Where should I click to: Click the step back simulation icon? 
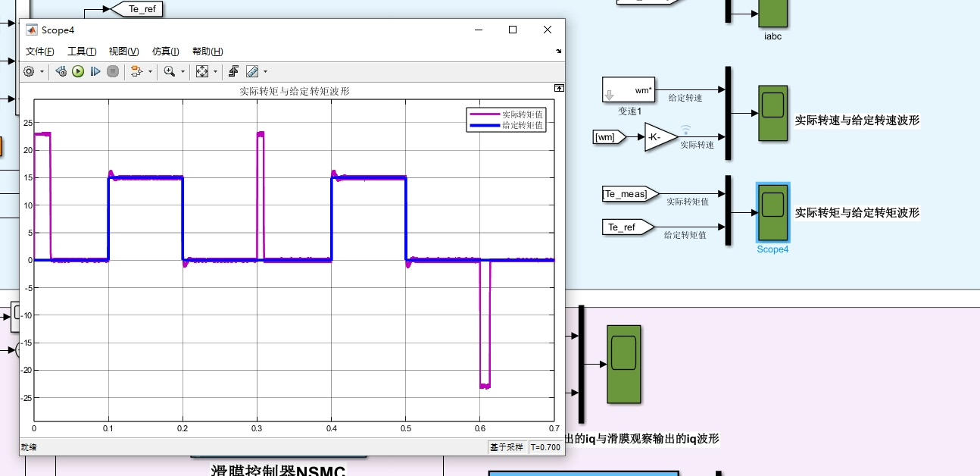pyautogui.click(x=61, y=71)
